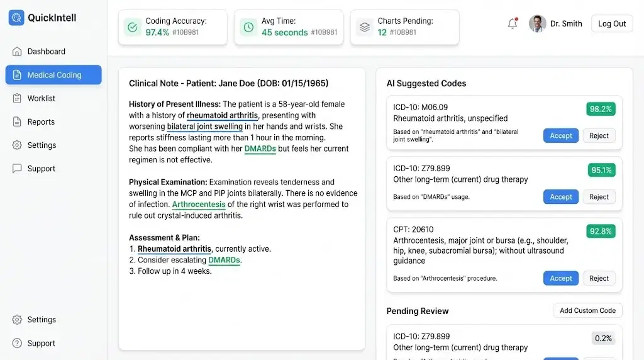Select the Dashboard home icon
644x360 pixels.
pos(17,52)
